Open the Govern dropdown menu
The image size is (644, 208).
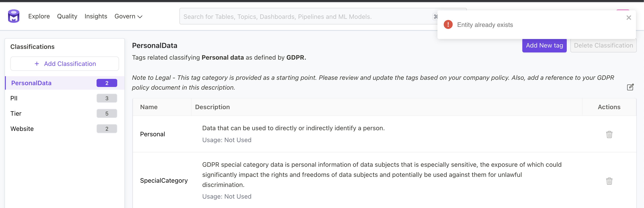(x=128, y=16)
